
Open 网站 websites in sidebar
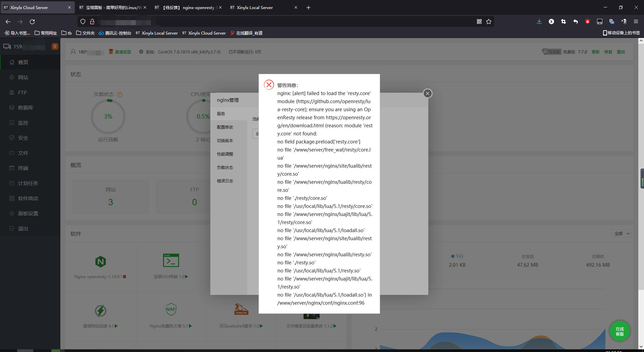(x=30, y=77)
